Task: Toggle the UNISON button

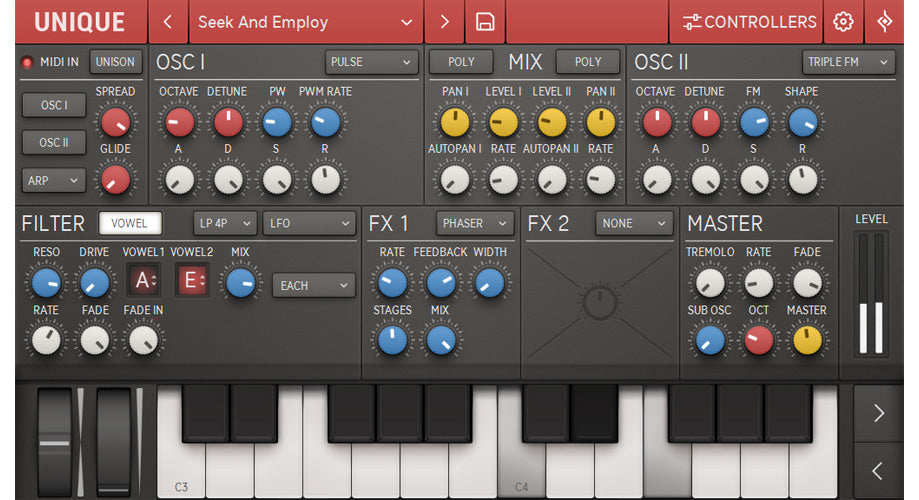Action: pos(115,62)
